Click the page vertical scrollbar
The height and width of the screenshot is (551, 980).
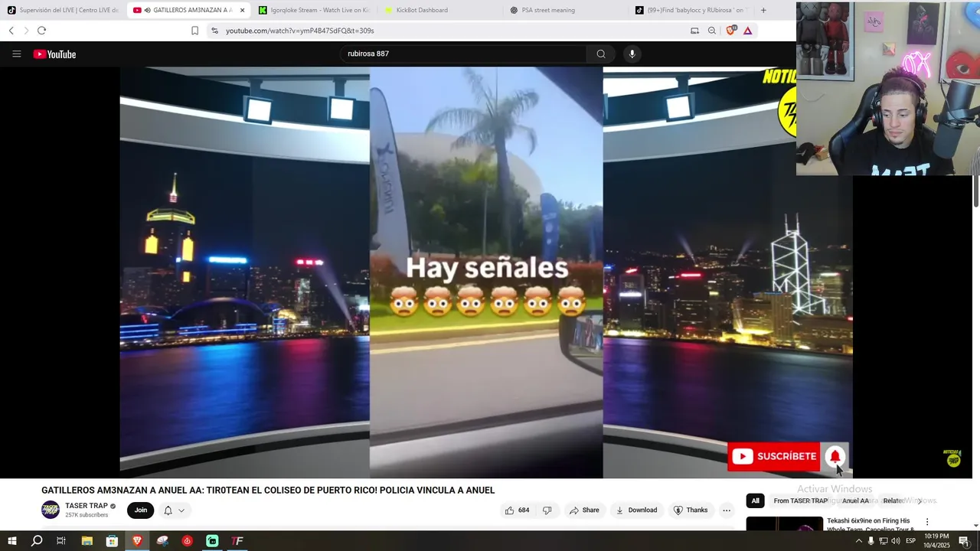pos(976,191)
